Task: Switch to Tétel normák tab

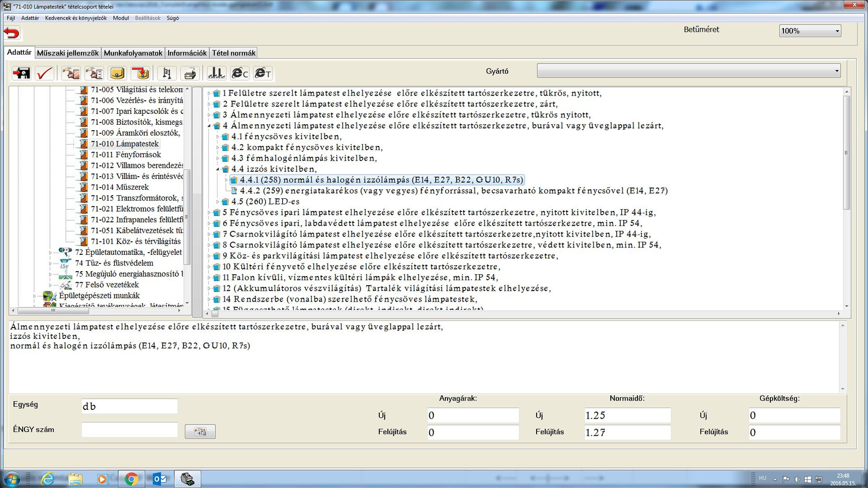Action: coord(233,53)
